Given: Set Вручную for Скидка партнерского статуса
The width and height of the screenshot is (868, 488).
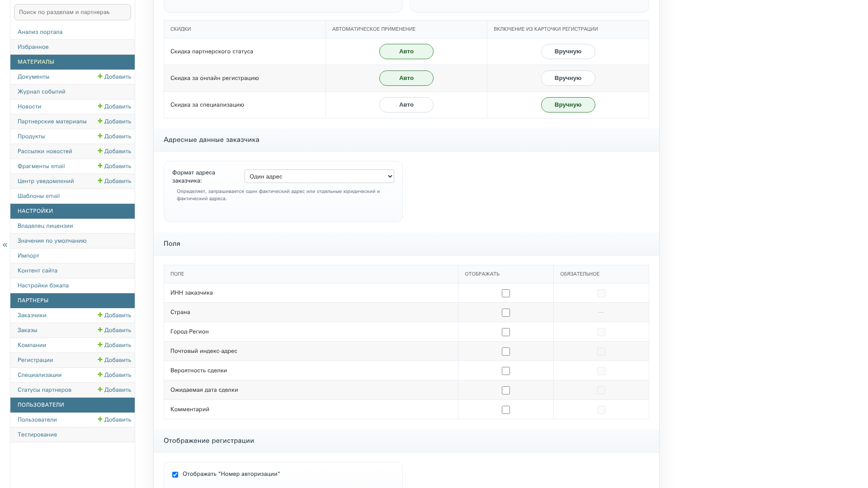Looking at the screenshot, I should pos(568,52).
